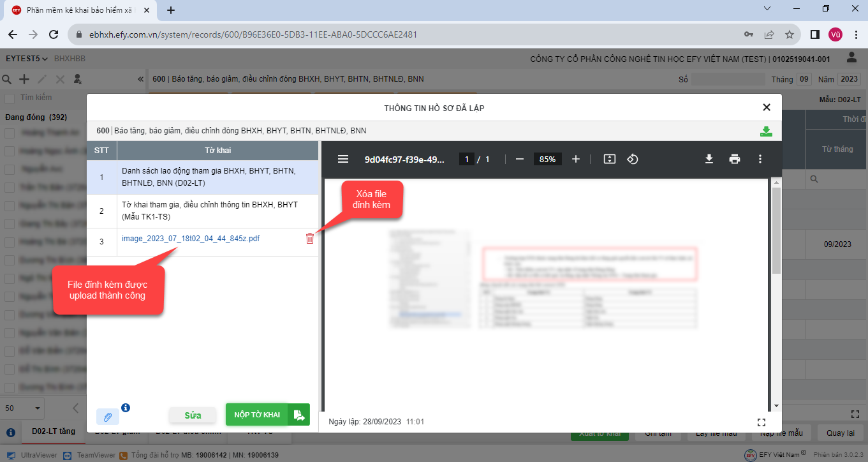
Task: Click the green download records icon
Action: tap(766, 131)
